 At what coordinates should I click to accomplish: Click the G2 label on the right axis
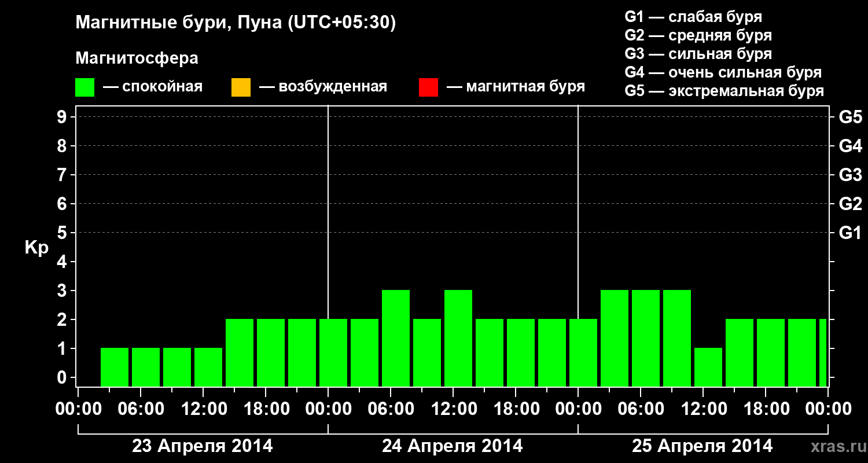[x=851, y=204]
